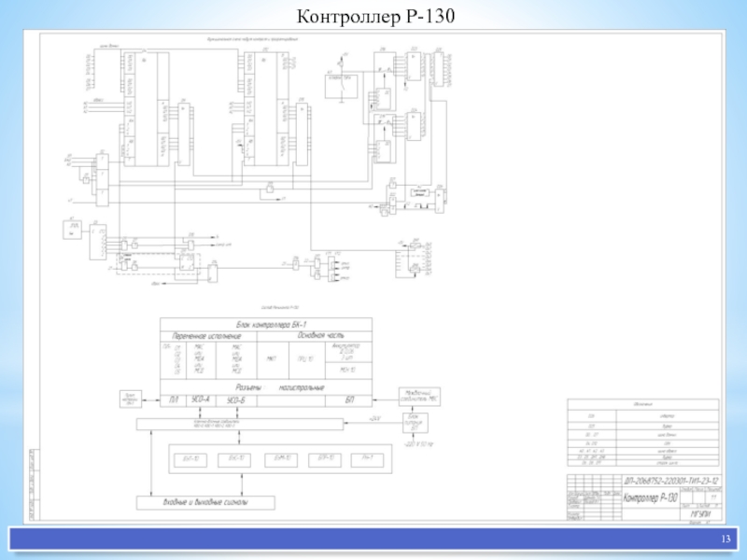
Task: Click the "Разъемы магистральные" row
Action: (266, 387)
